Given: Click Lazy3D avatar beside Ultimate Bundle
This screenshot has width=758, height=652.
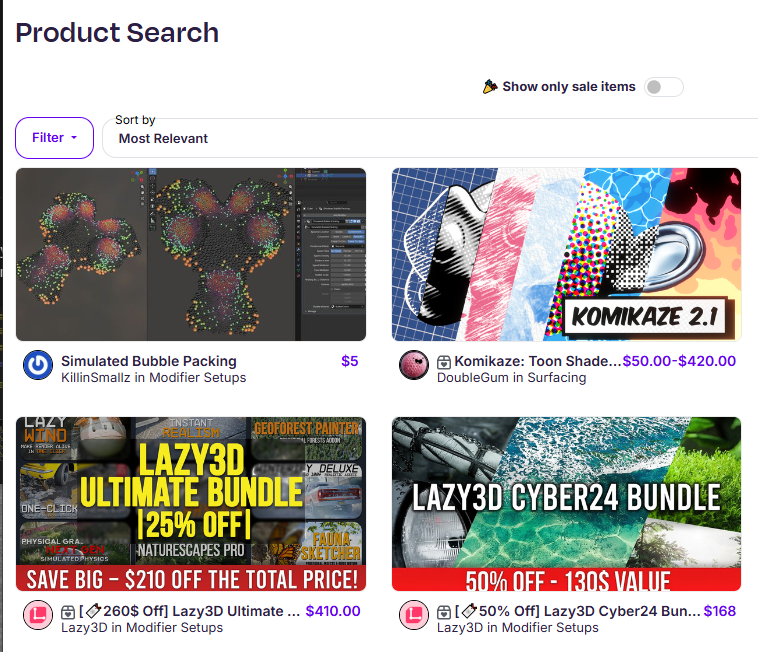Looking at the screenshot, I should coord(38,615).
